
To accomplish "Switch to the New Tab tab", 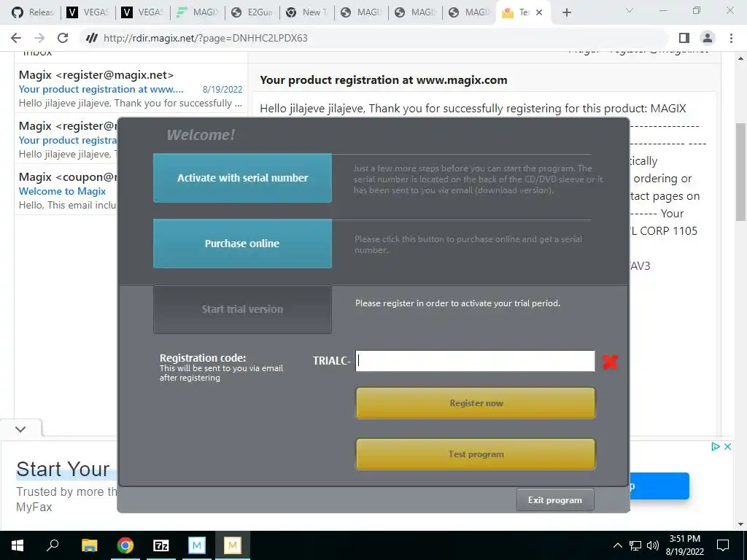I will click(307, 12).
